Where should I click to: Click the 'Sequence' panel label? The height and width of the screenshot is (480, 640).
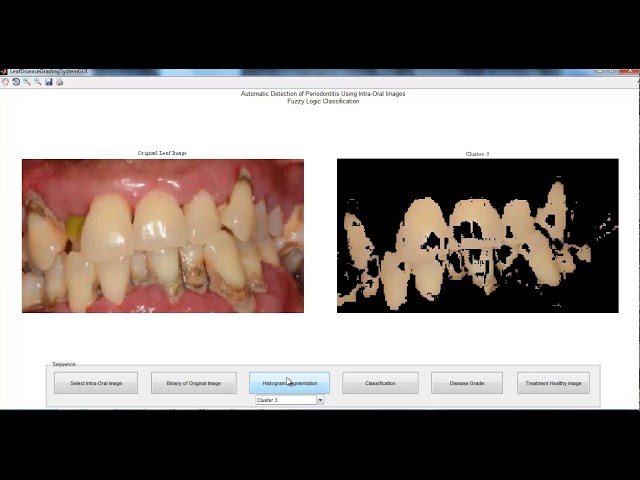(x=64, y=364)
